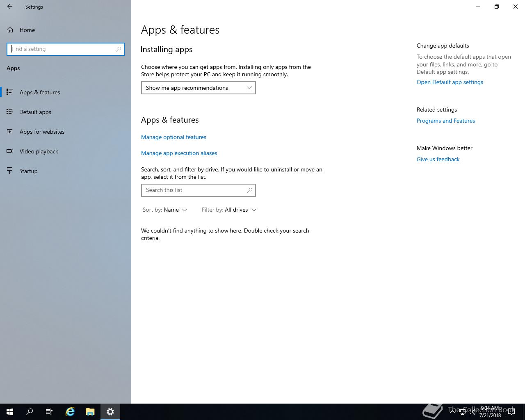Click the Apps & features list icon

pos(10,92)
